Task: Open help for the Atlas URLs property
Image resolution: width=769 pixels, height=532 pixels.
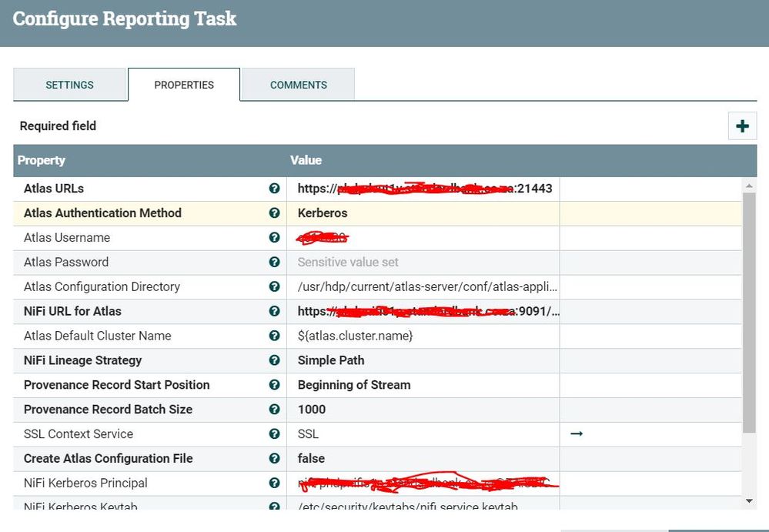Action: tap(275, 188)
